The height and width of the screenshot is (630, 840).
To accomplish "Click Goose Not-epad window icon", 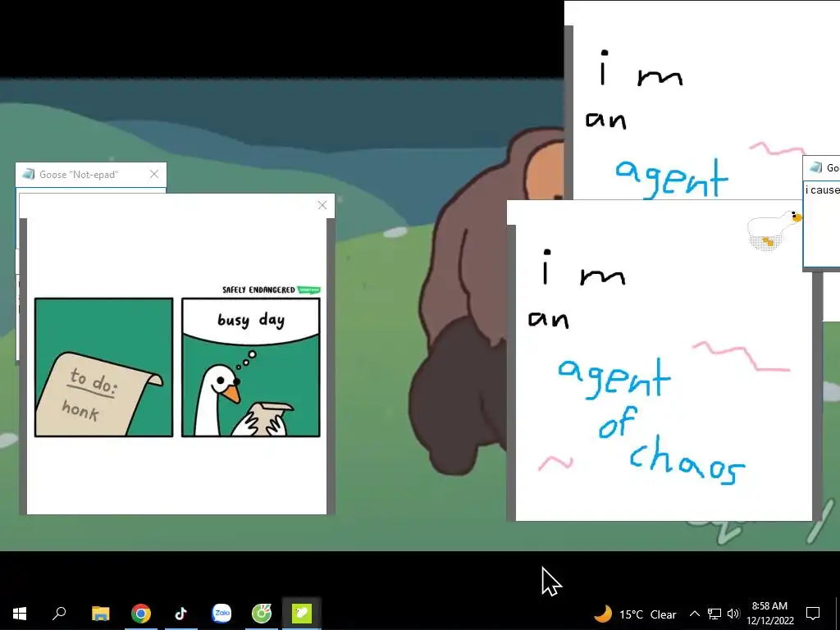I will (x=29, y=174).
